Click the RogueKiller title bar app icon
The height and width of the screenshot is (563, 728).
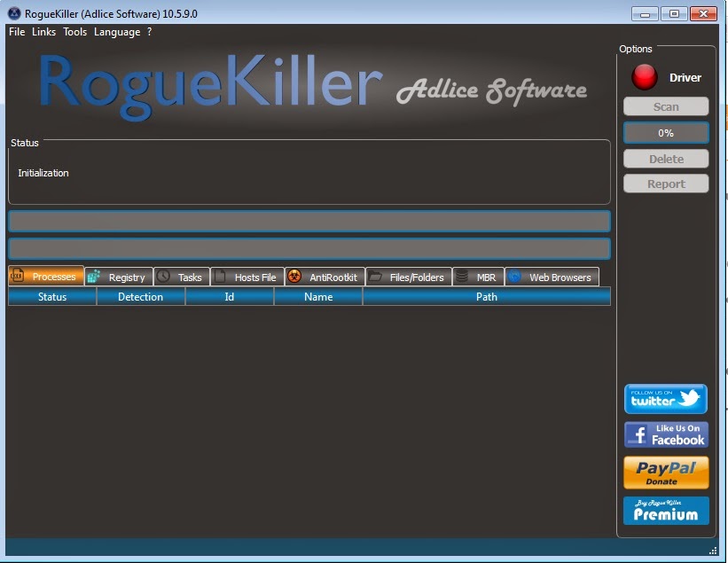pyautogui.click(x=14, y=13)
